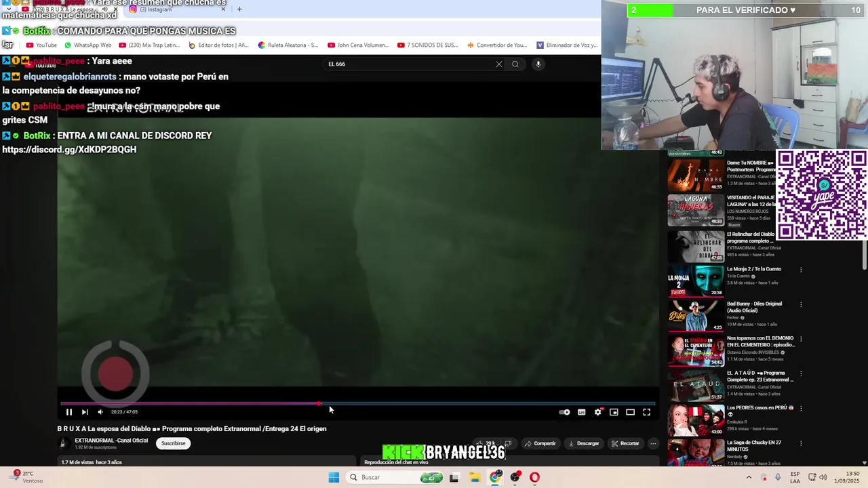This screenshot has height=488, width=868.
Task: Click the red playhead on the timeline
Action: click(x=319, y=404)
